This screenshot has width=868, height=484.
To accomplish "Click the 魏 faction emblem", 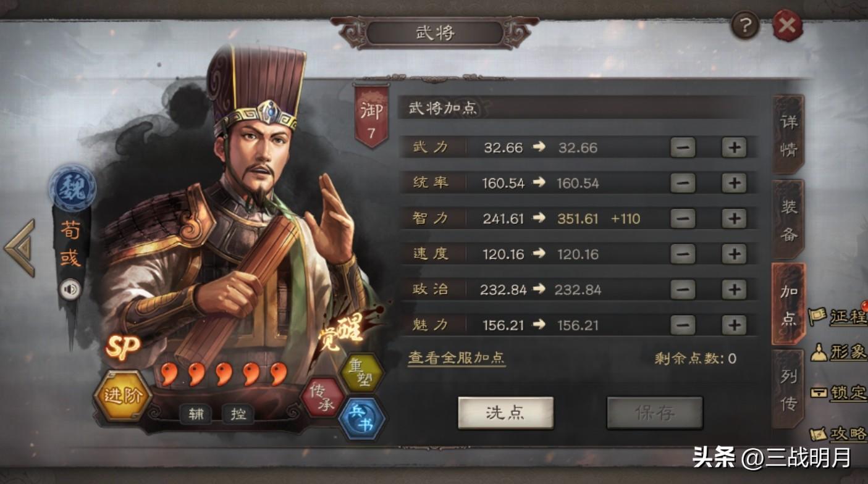I will click(x=73, y=188).
